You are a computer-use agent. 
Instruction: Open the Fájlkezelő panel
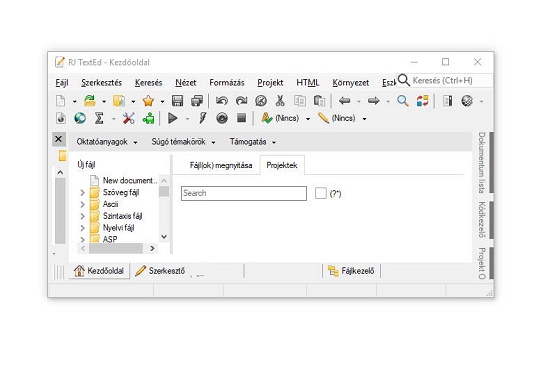tap(351, 271)
